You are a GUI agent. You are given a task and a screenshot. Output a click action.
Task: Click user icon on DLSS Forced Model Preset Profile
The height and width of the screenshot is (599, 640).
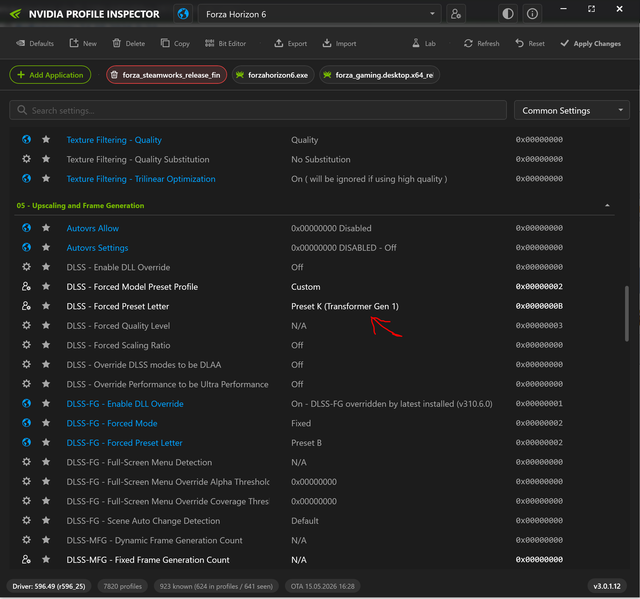point(27,287)
